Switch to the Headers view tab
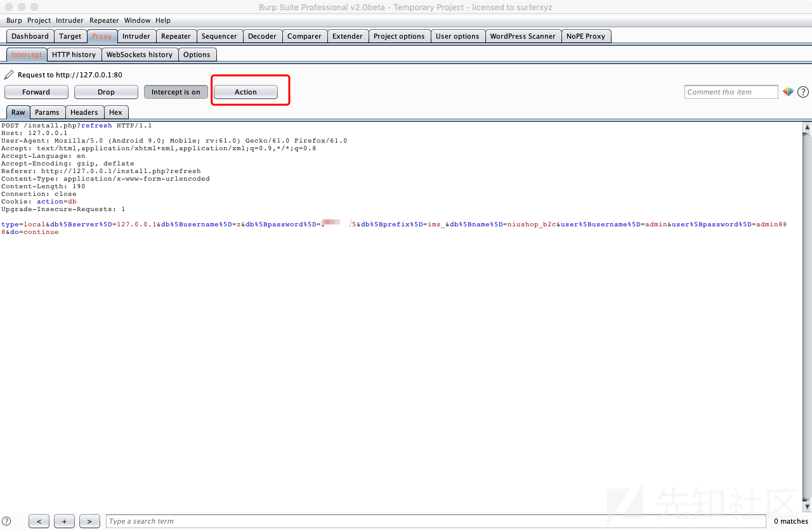812x530 pixels. pyautogui.click(x=84, y=112)
